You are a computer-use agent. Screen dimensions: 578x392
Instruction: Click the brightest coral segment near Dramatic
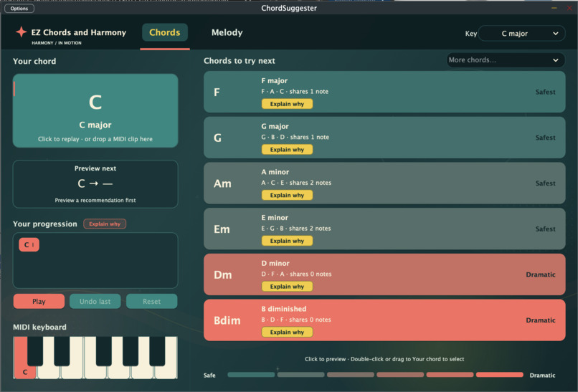tap(500, 375)
